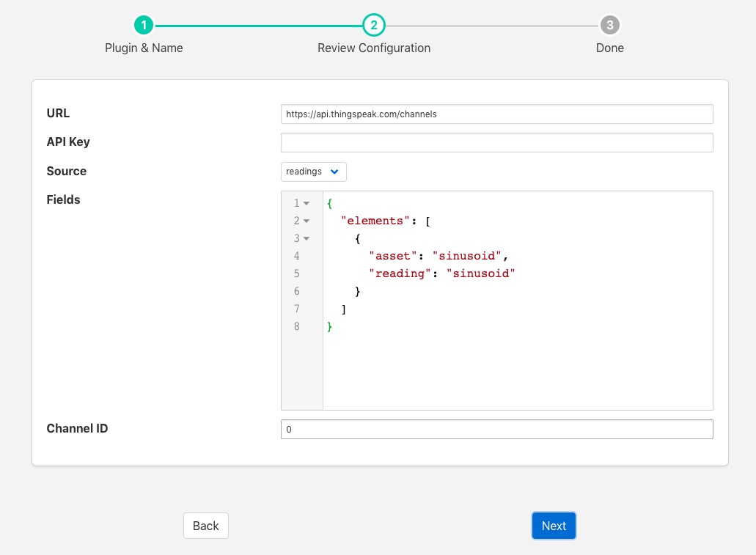Click into the empty API Key field
Image resolution: width=756 pixels, height=555 pixels.
496,142
